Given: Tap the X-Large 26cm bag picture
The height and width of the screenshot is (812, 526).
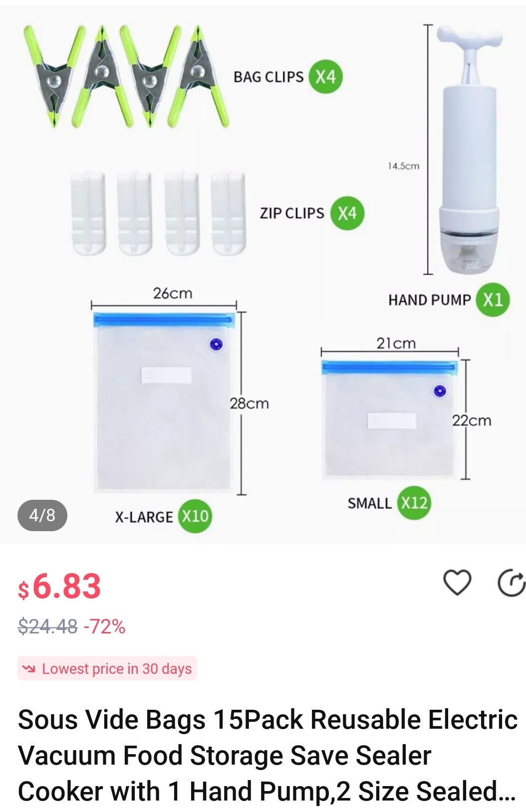Looking at the screenshot, I should 164,402.
